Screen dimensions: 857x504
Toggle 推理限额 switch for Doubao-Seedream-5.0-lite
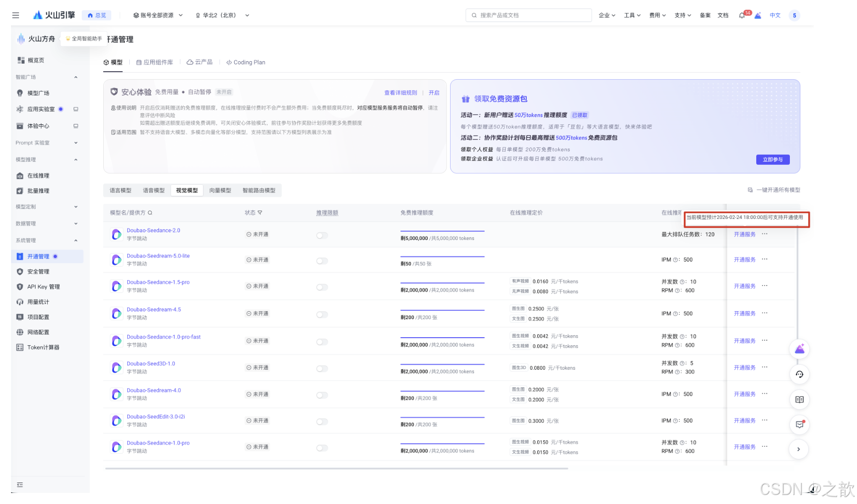[322, 261]
